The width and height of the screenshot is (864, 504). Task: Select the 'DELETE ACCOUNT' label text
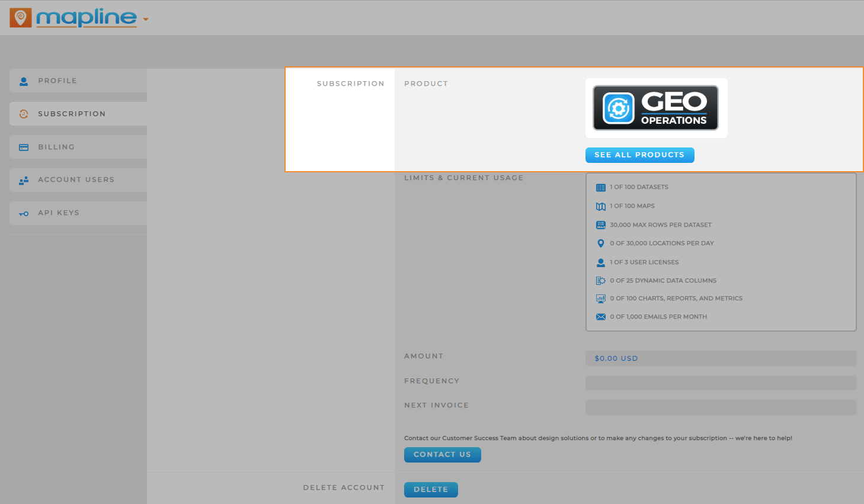pos(344,487)
